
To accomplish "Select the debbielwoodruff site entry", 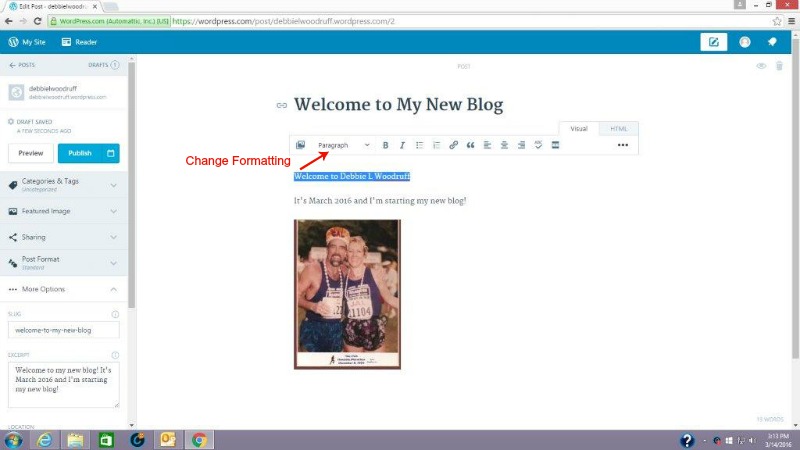I will (x=64, y=92).
